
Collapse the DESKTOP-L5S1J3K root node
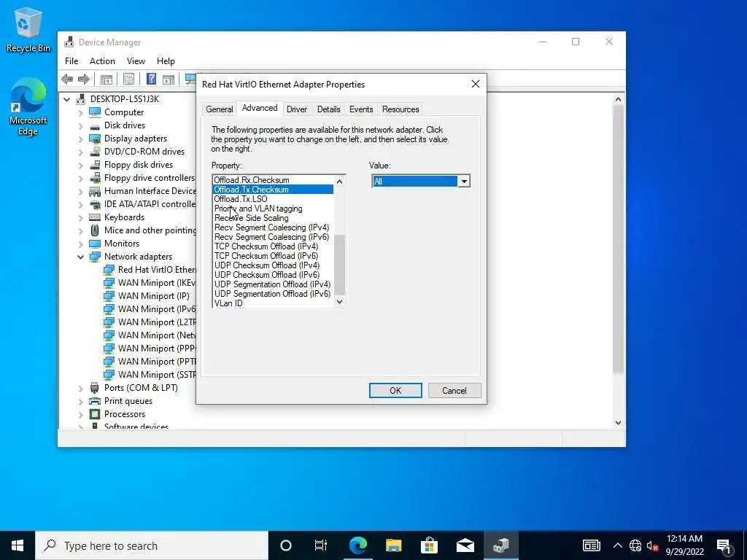(x=66, y=99)
